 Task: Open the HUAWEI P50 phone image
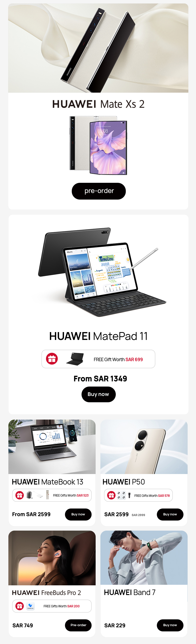[144, 447]
